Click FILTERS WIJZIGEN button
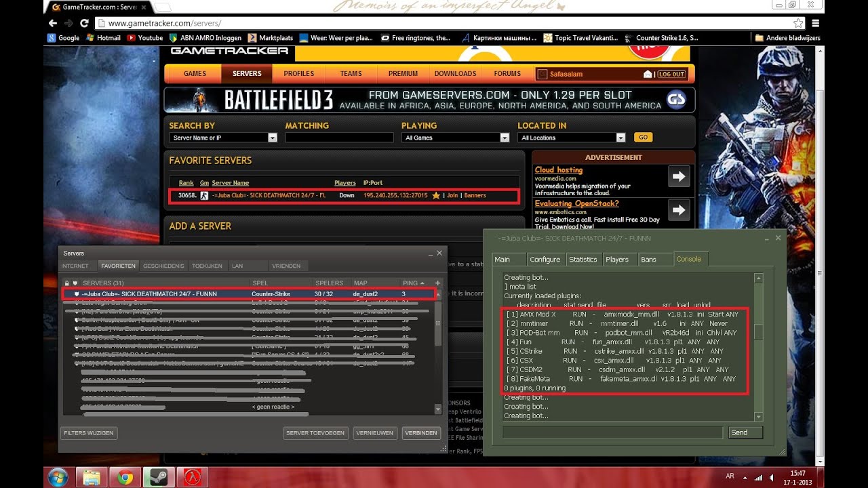 (89, 432)
